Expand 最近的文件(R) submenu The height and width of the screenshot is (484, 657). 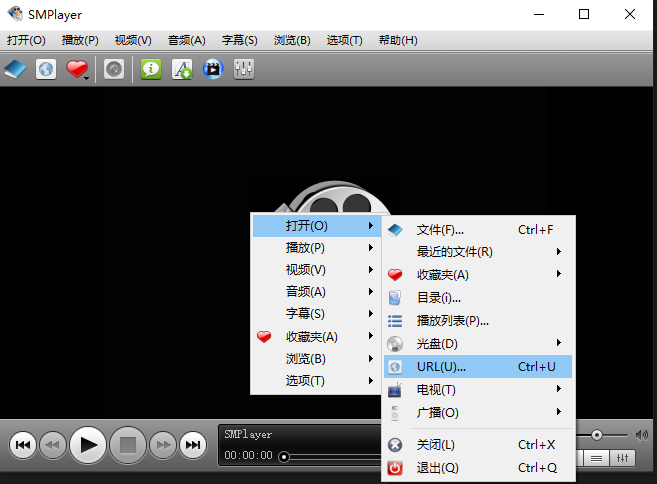tap(478, 252)
